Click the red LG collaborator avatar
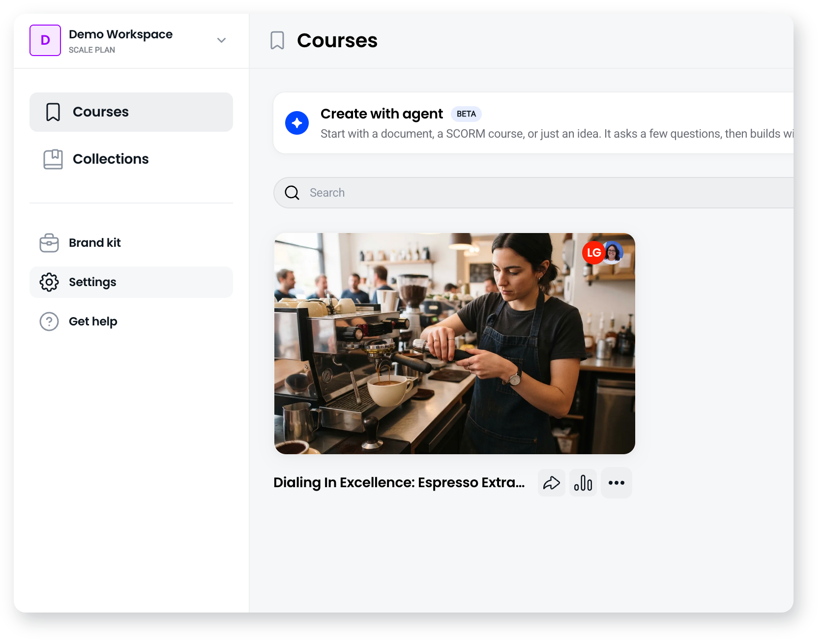The height and width of the screenshot is (644, 825). (x=593, y=253)
